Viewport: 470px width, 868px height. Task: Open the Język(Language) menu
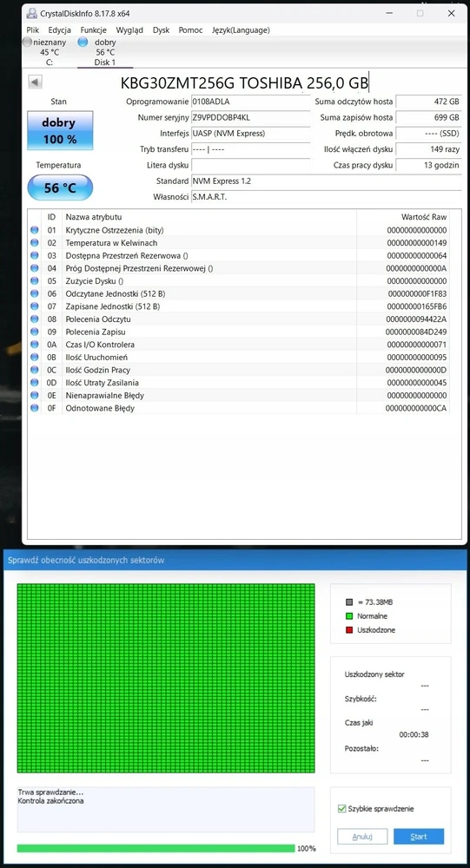[x=241, y=30]
